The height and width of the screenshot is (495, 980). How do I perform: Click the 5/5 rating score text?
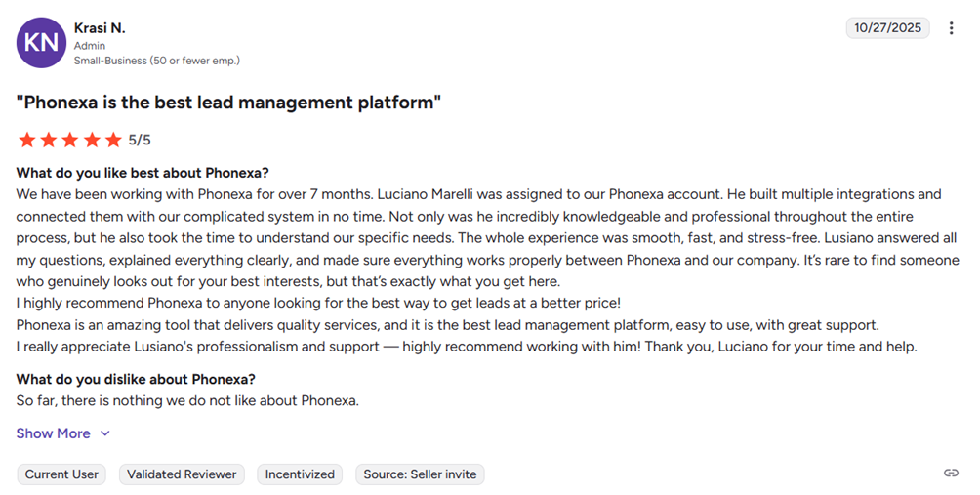point(140,140)
